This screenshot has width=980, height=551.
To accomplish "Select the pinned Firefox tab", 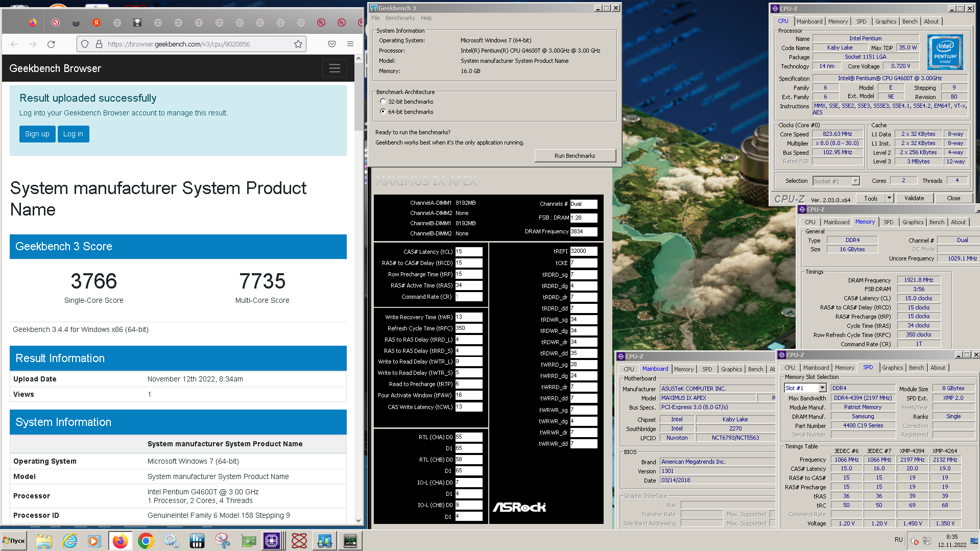I will 33,22.
